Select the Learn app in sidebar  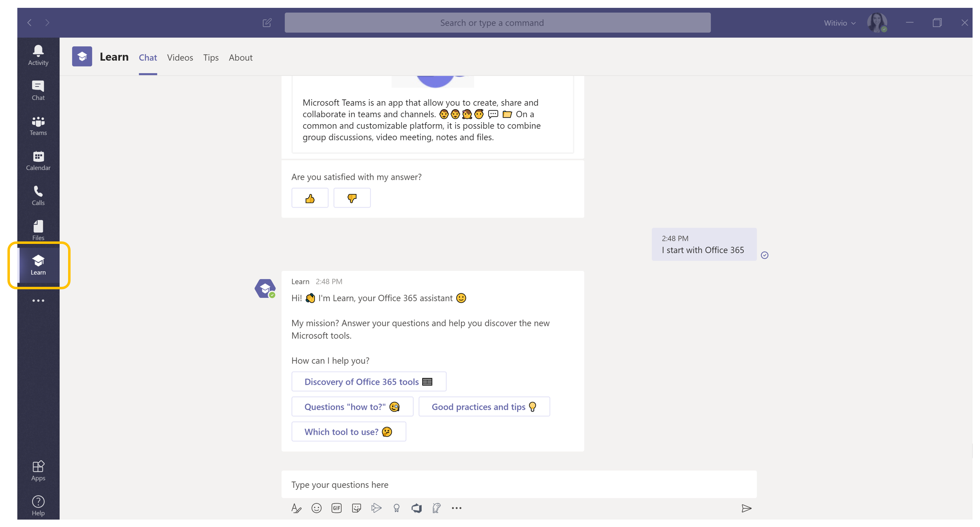[38, 265]
